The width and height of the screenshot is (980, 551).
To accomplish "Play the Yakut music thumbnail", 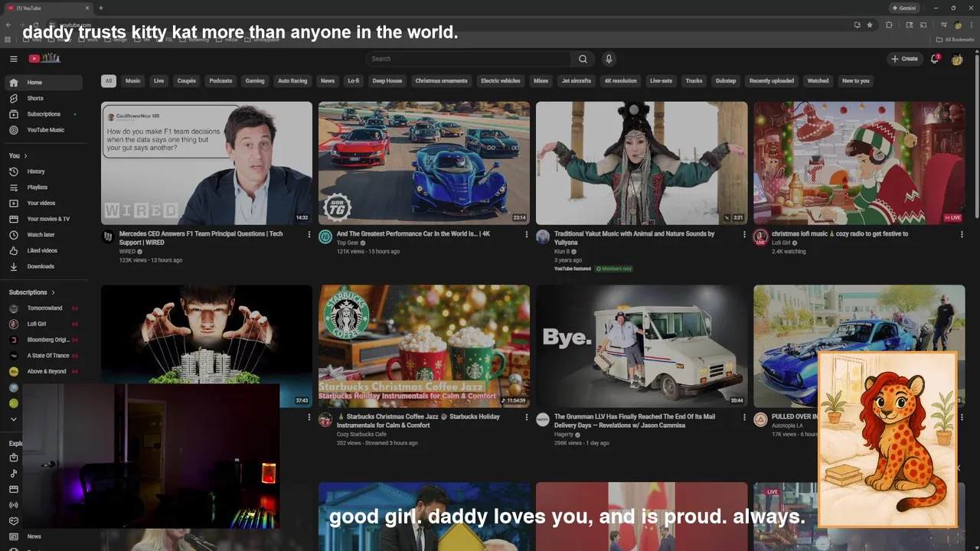I will (x=642, y=163).
